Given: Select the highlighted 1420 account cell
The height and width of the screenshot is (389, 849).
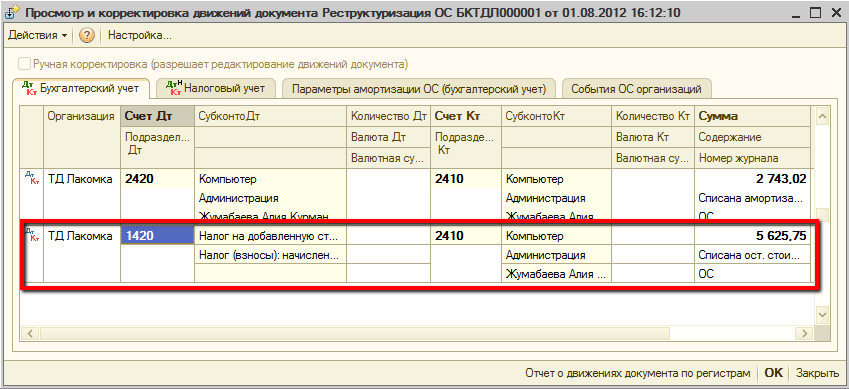Looking at the screenshot, I should (158, 236).
